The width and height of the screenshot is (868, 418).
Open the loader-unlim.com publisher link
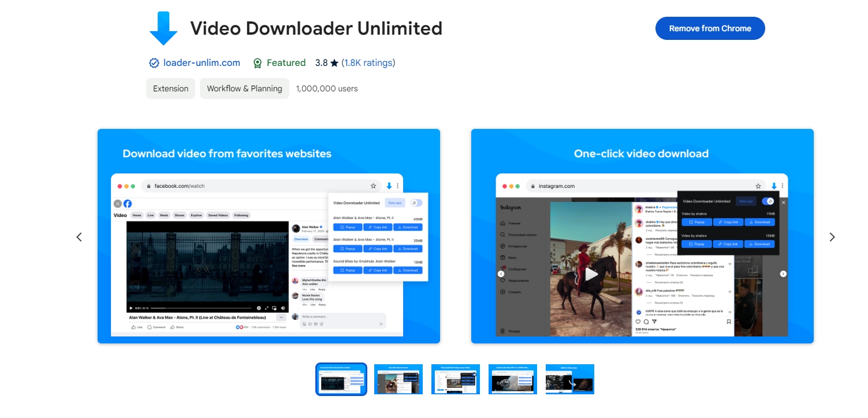click(x=202, y=63)
